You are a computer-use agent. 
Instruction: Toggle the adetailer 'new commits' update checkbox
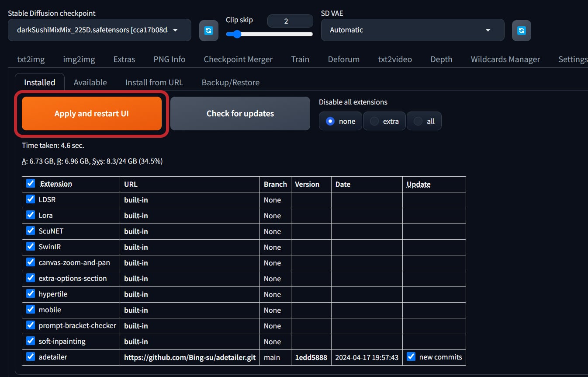(411, 356)
